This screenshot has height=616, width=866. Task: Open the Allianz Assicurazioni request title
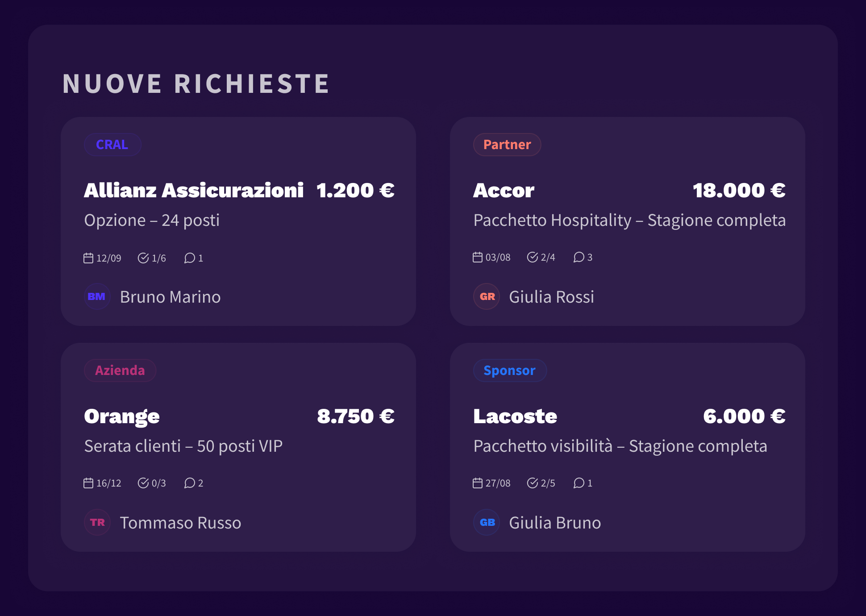coord(194,191)
